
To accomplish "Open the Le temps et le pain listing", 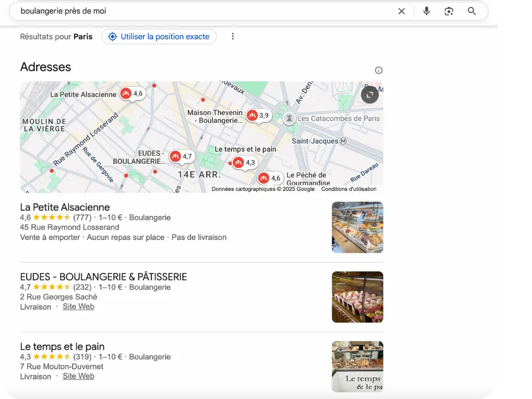I will click(62, 346).
